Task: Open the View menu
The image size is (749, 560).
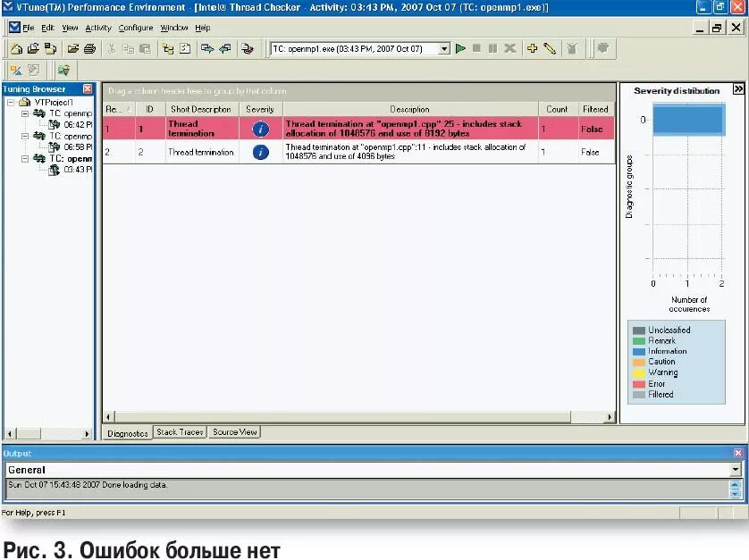Action: (x=71, y=28)
